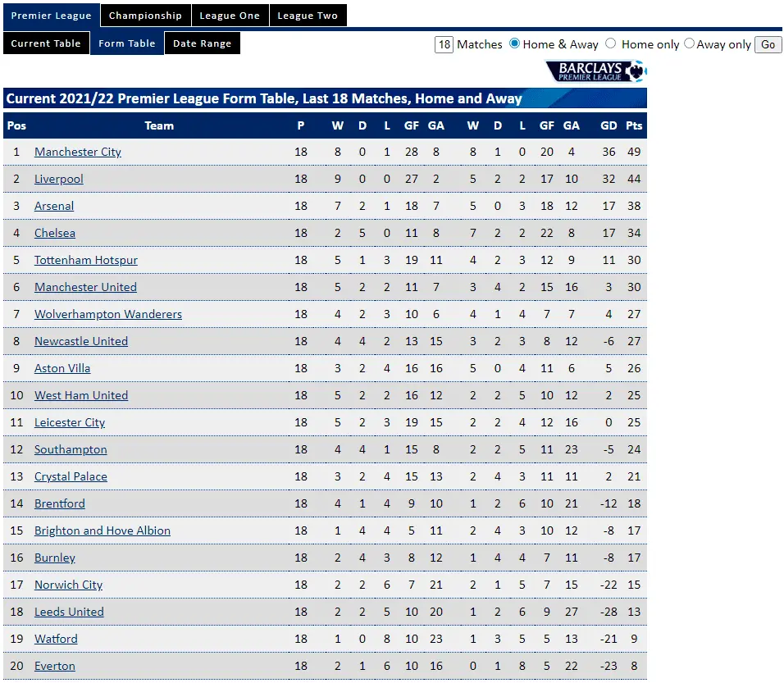784x683 pixels.
Task: Click the Barclays Premier League logo
Action: click(x=596, y=71)
